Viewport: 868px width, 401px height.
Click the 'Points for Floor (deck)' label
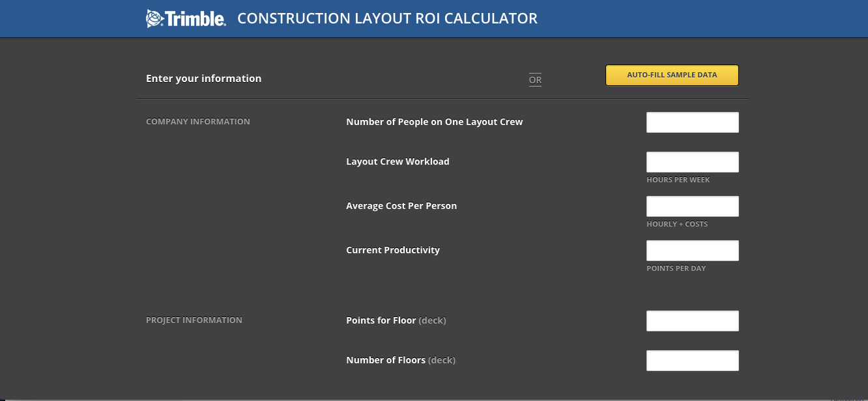[x=396, y=320]
